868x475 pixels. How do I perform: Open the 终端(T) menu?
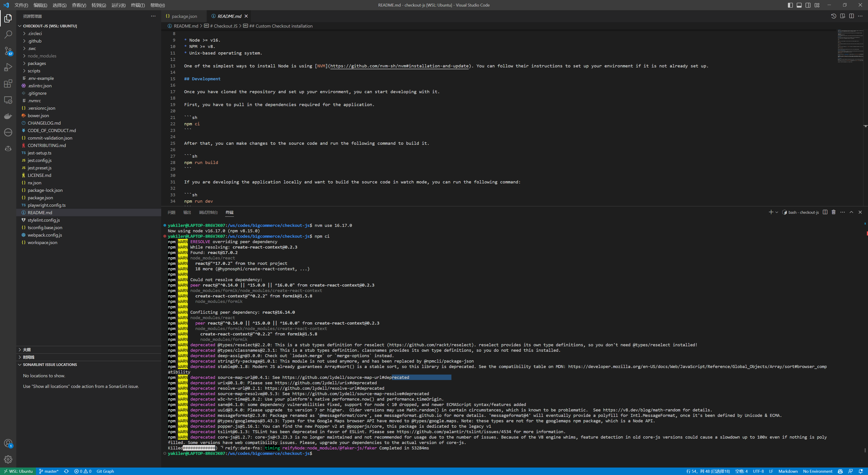click(138, 5)
